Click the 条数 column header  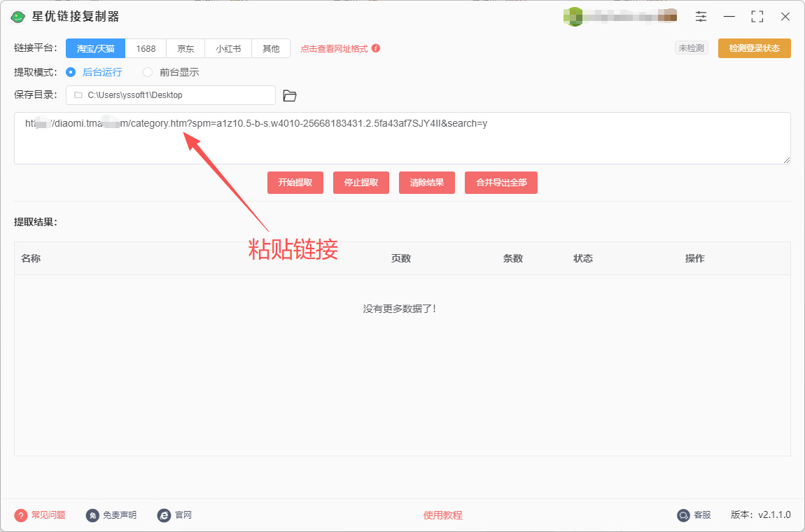tap(513, 258)
